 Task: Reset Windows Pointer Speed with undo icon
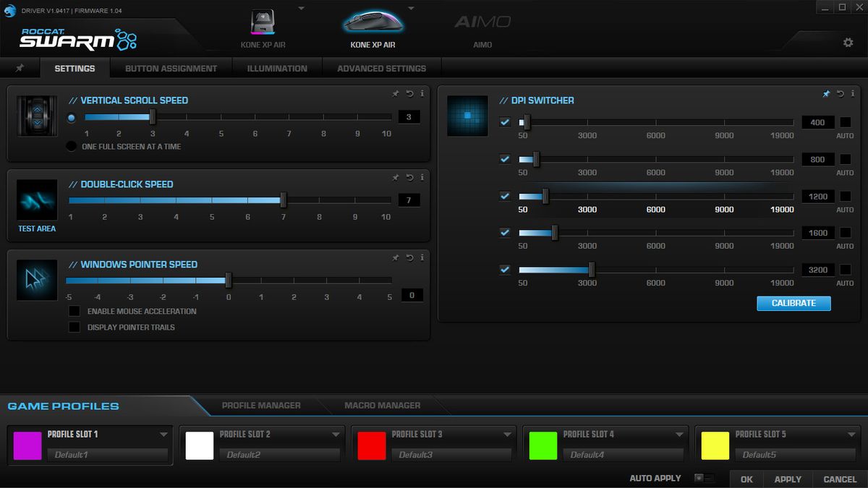click(x=409, y=257)
